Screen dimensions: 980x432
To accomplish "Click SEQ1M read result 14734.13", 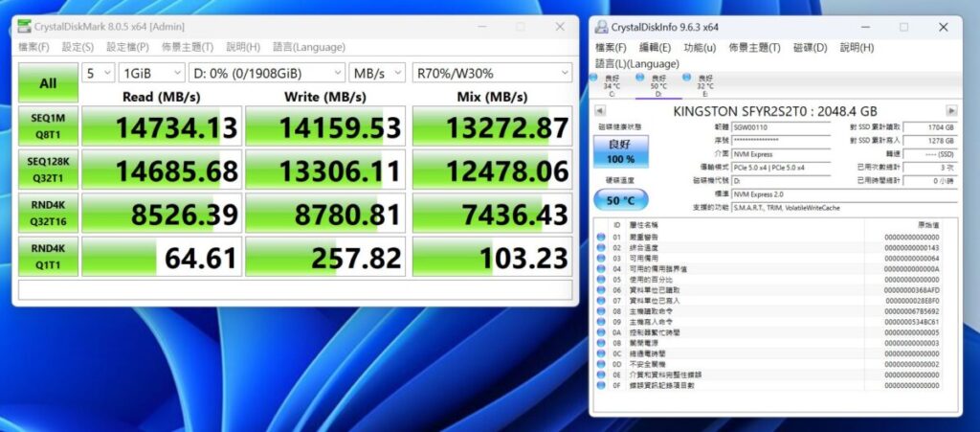I will [x=162, y=125].
